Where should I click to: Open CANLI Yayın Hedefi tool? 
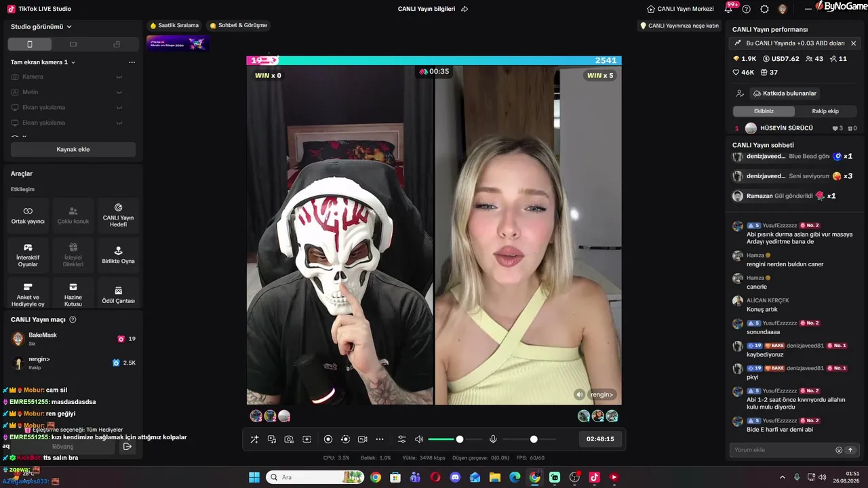click(x=118, y=216)
